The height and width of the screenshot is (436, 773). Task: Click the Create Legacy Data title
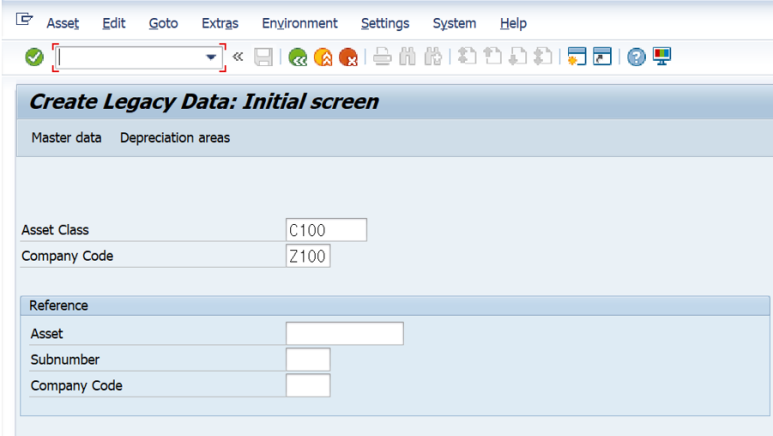coord(204,102)
